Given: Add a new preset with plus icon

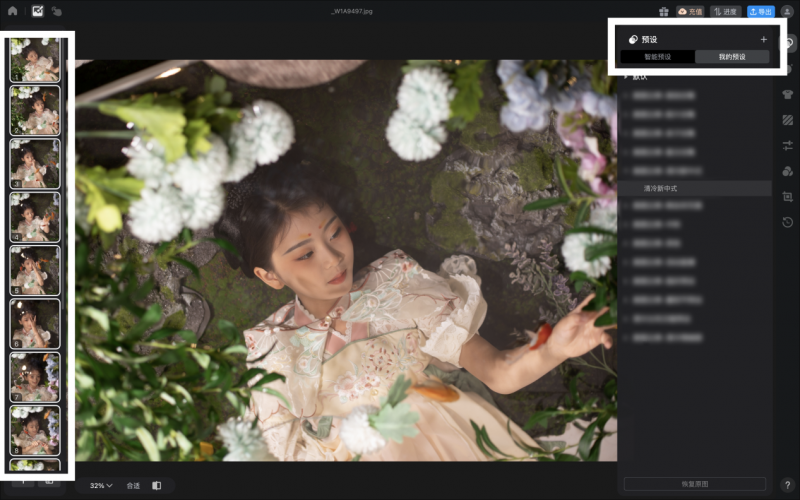Looking at the screenshot, I should [763, 39].
